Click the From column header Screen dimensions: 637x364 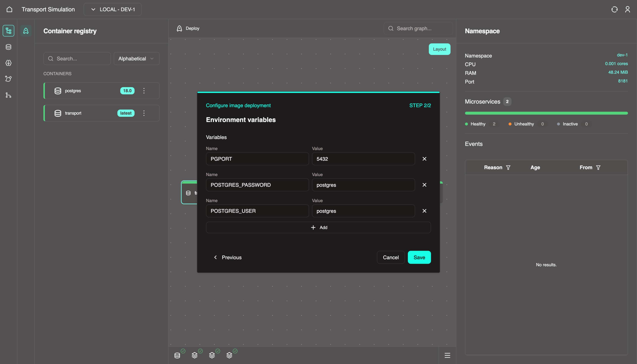pos(586,167)
